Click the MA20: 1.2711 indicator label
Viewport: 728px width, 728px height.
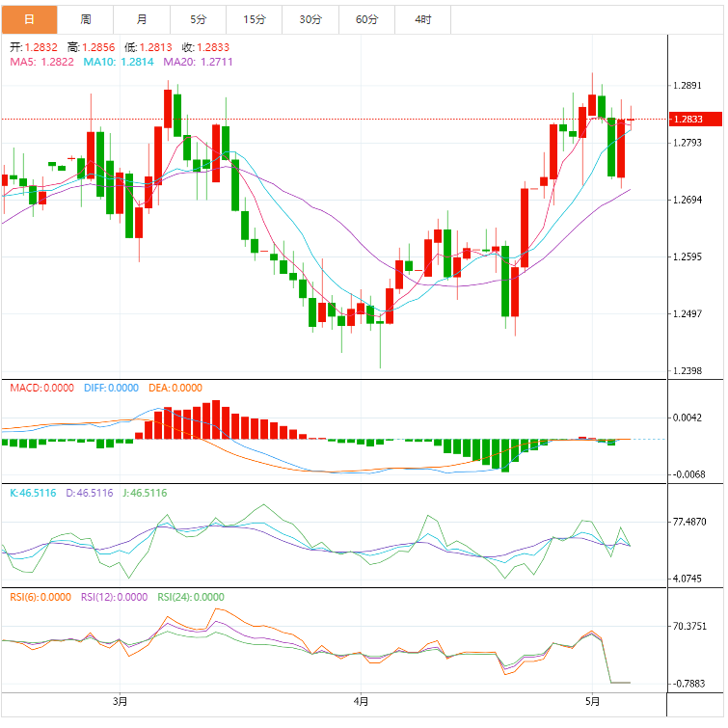coord(198,62)
